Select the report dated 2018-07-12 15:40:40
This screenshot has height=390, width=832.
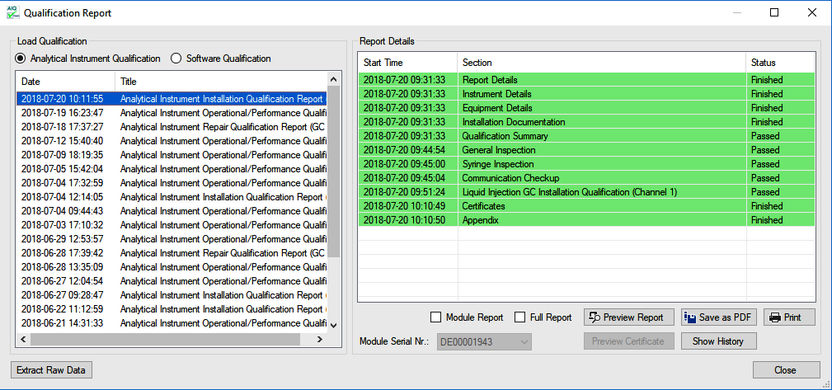172,141
